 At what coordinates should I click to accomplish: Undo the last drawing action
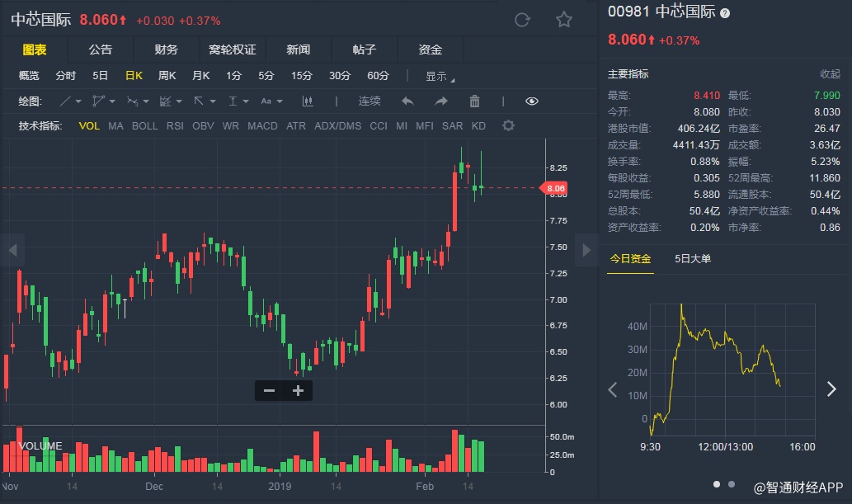[407, 101]
